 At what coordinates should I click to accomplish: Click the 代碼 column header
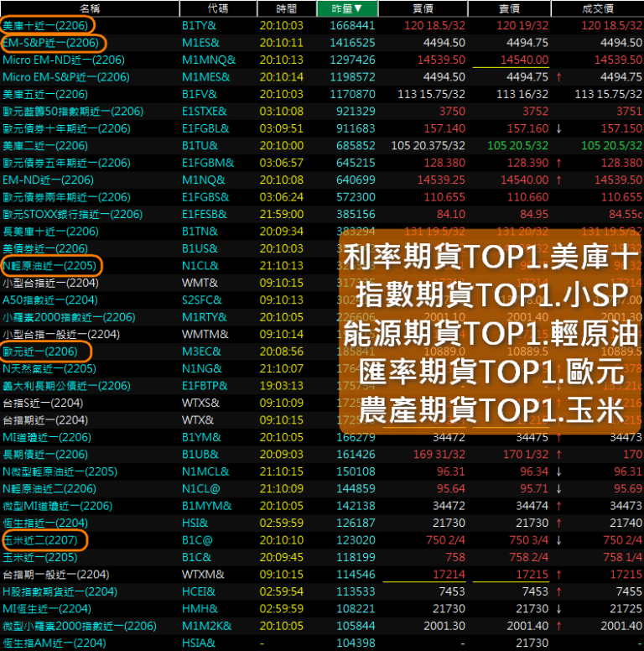tap(216, 8)
